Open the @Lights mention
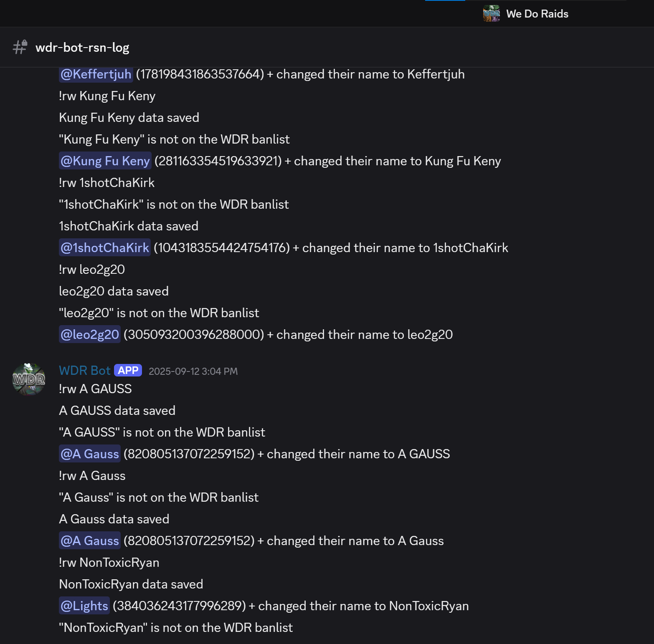Image resolution: width=654 pixels, height=644 pixels. (84, 606)
